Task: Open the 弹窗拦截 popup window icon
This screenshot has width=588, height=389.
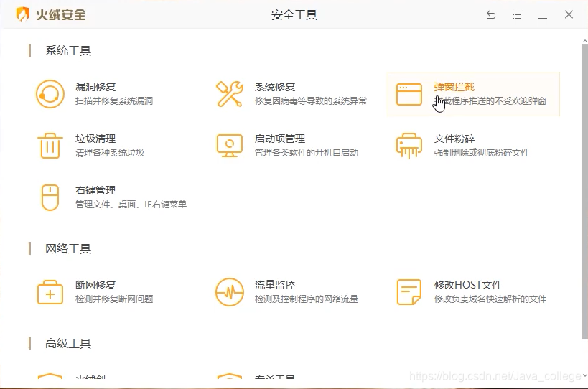Action: pos(409,94)
